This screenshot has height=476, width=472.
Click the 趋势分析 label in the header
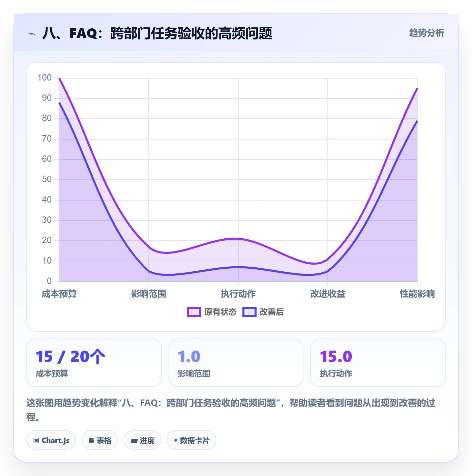(x=426, y=33)
